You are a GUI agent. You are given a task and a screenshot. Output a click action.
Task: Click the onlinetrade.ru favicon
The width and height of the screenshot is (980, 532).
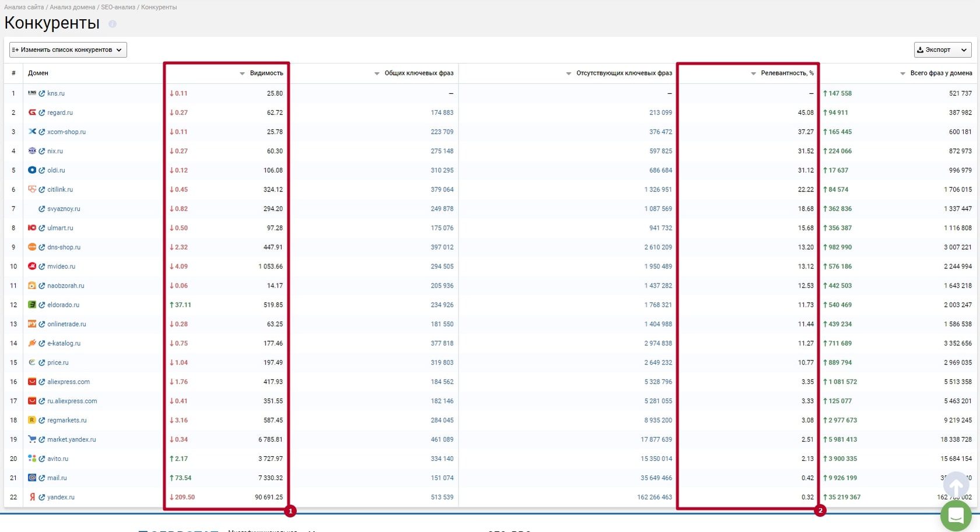32,324
